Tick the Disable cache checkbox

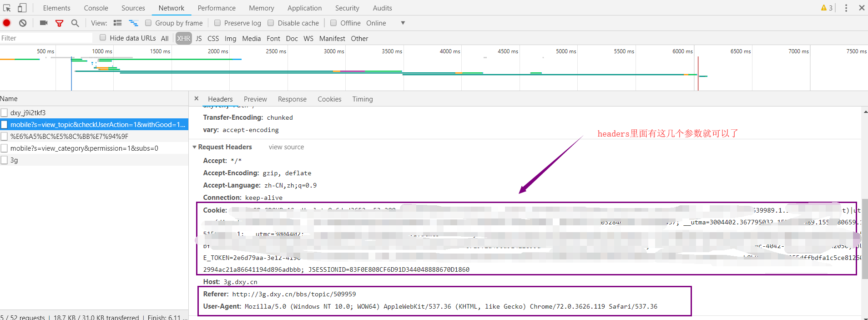(271, 23)
